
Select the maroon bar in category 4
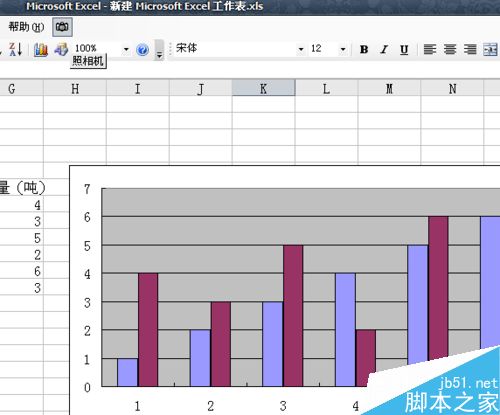366,358
